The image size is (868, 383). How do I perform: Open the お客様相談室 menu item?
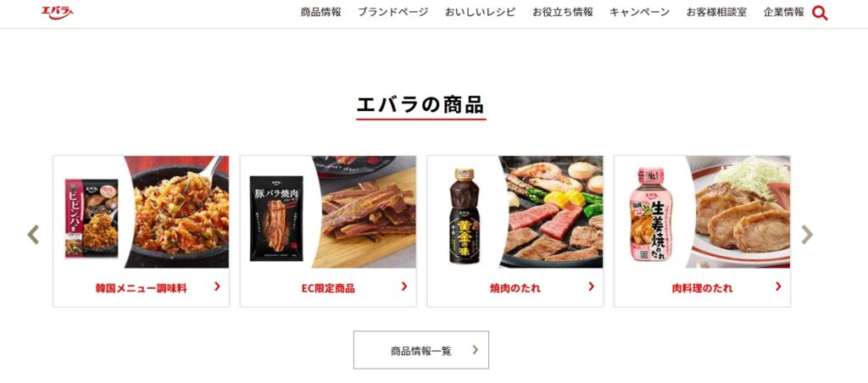[717, 12]
